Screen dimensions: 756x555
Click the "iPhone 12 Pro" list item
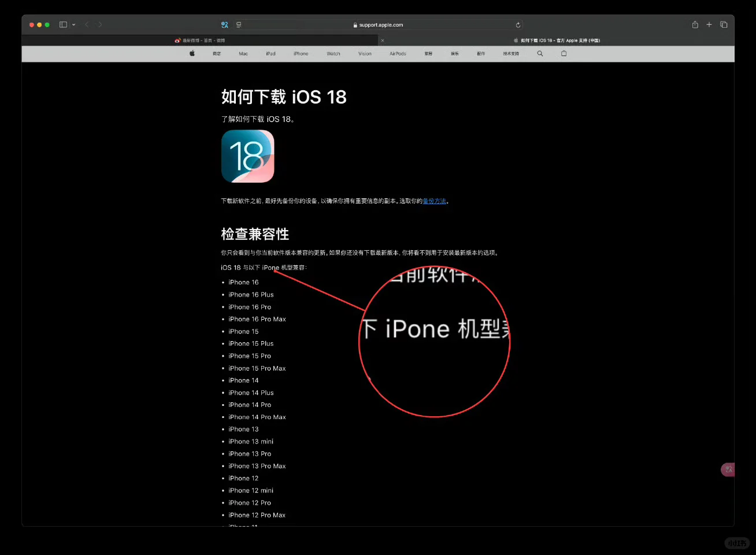click(250, 503)
